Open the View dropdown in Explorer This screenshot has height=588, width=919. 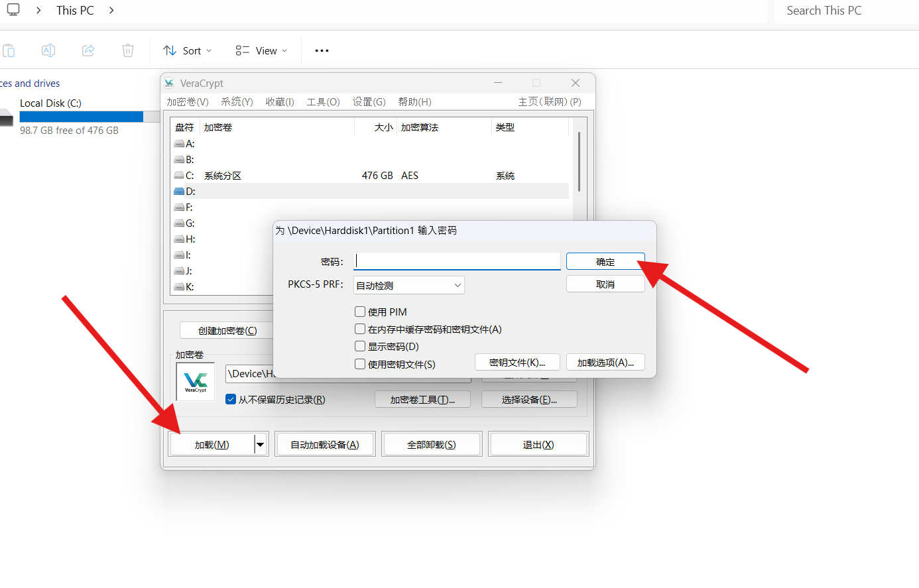(x=261, y=50)
